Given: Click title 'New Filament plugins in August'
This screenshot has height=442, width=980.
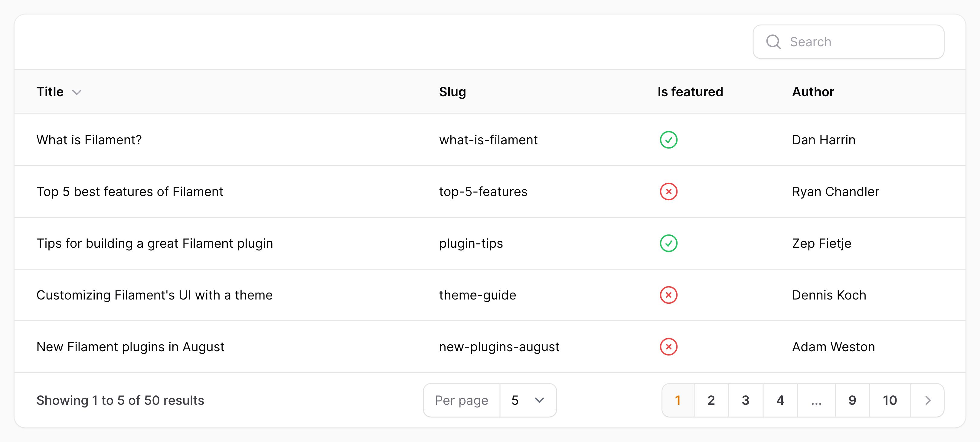Looking at the screenshot, I should 130,347.
